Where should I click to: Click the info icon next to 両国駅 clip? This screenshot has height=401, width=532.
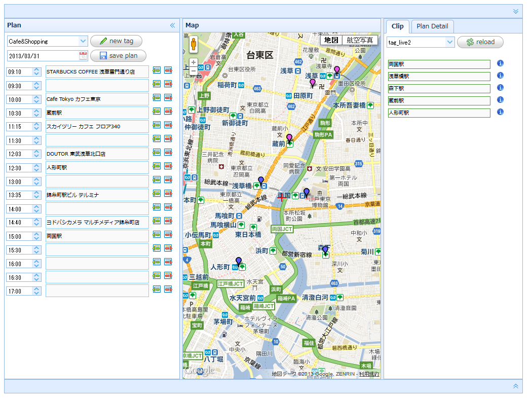[500, 63]
